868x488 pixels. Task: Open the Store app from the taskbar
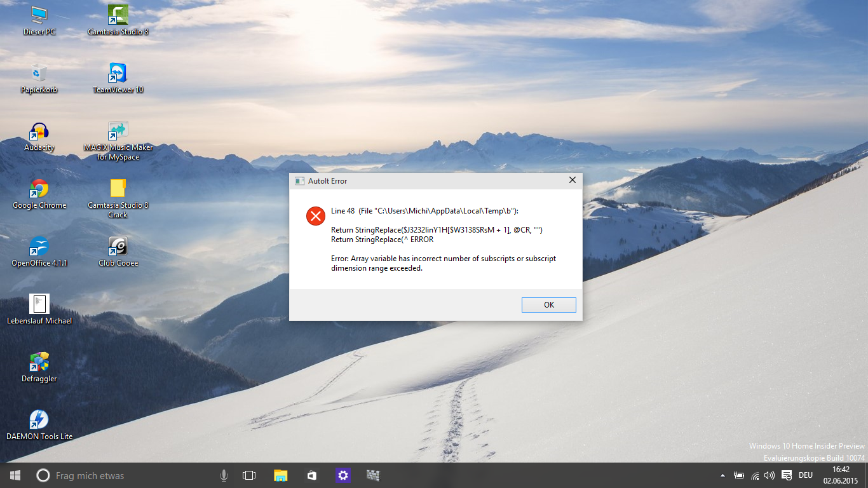click(312, 475)
